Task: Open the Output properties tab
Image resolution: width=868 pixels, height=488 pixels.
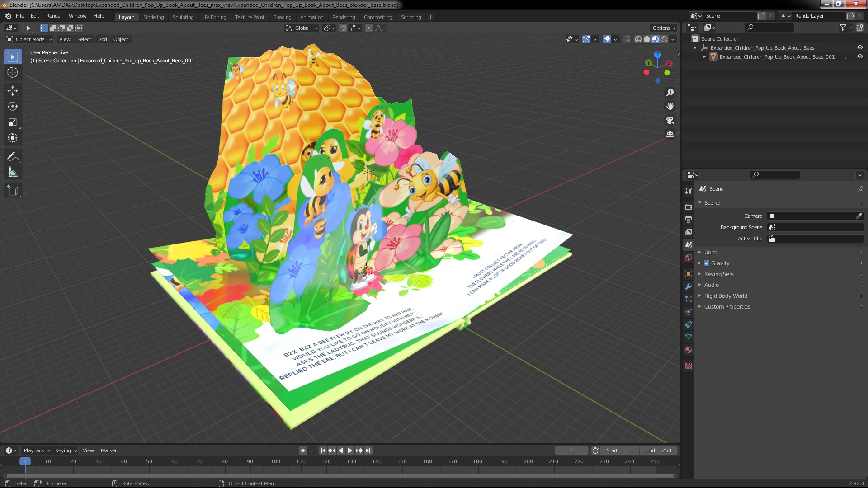Action: (689, 219)
